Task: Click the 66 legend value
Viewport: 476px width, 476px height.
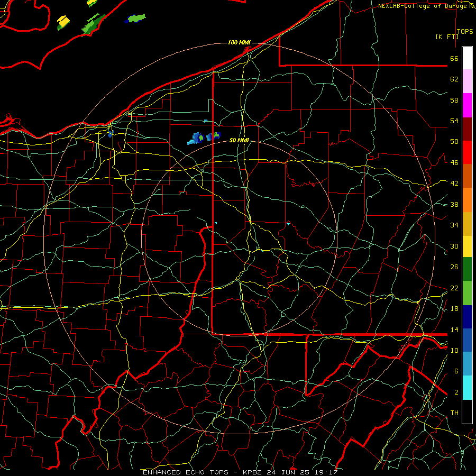Action: click(x=454, y=58)
